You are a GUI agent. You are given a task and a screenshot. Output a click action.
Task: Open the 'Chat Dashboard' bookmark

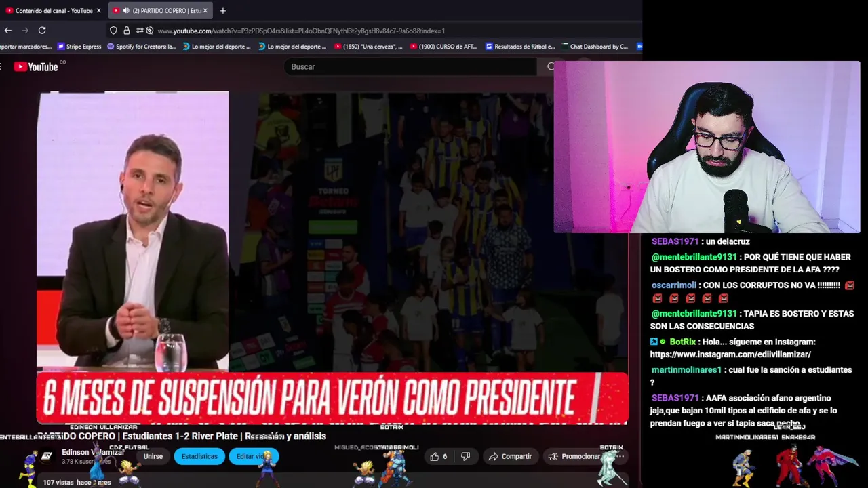pyautogui.click(x=595, y=47)
